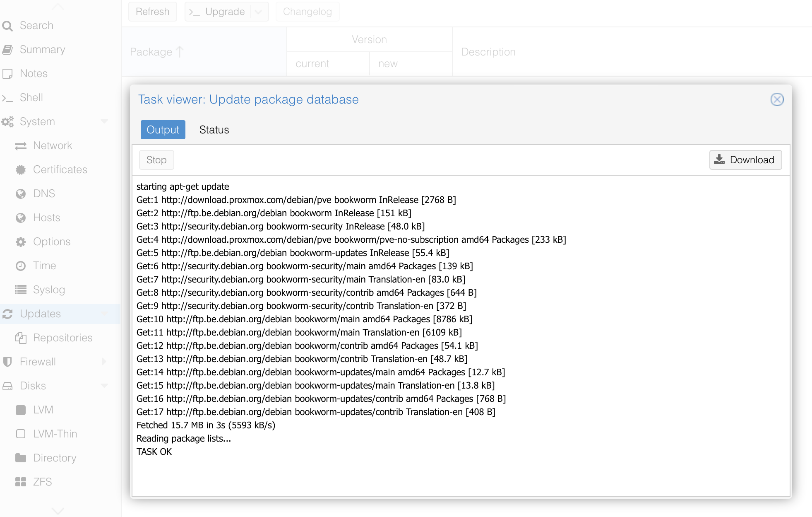Screen dimensions: 812x517
Task: Click the Version column group header
Action: [x=369, y=39]
